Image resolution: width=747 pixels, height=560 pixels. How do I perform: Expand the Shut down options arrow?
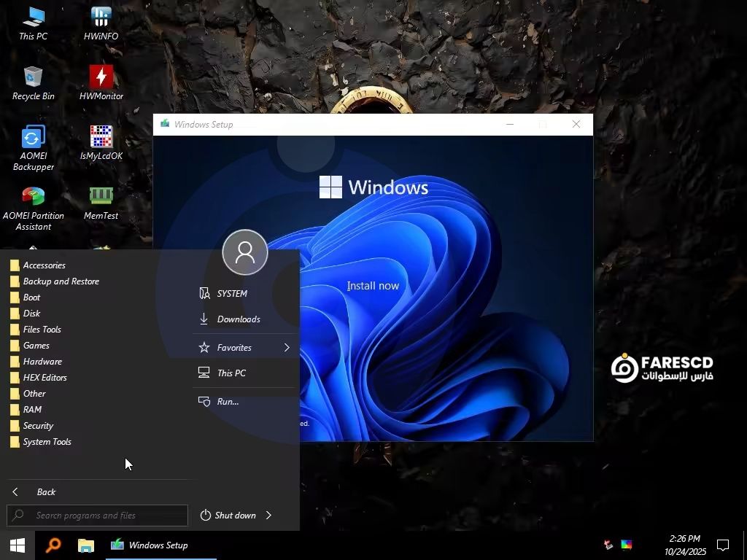point(268,516)
